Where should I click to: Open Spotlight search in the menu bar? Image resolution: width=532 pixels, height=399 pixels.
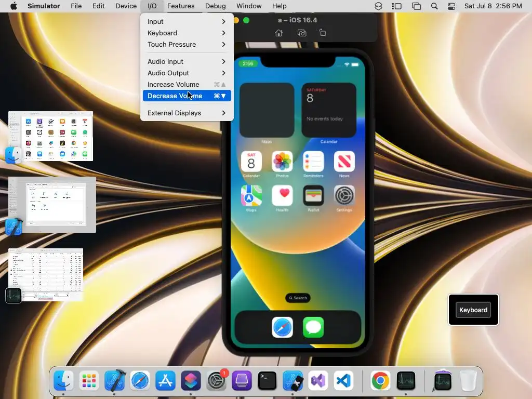(434, 6)
